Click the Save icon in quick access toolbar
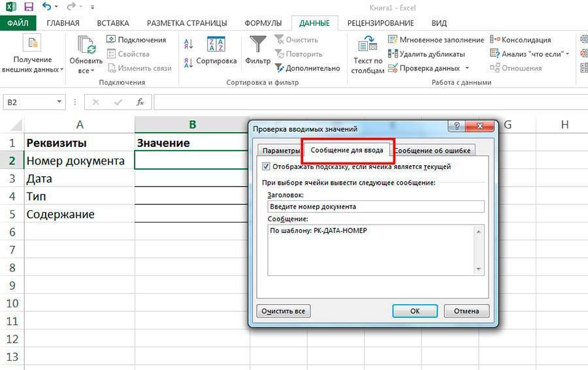 click(28, 7)
